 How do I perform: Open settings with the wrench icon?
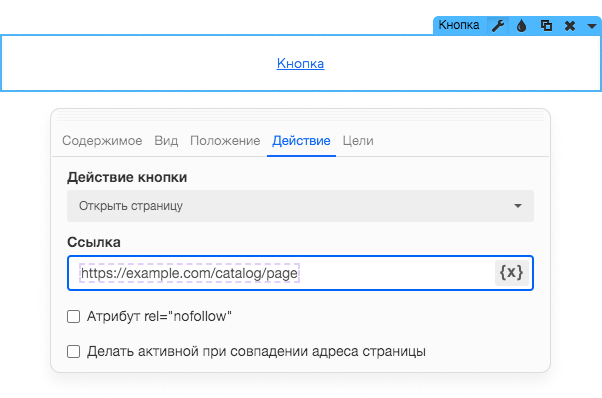click(x=498, y=26)
